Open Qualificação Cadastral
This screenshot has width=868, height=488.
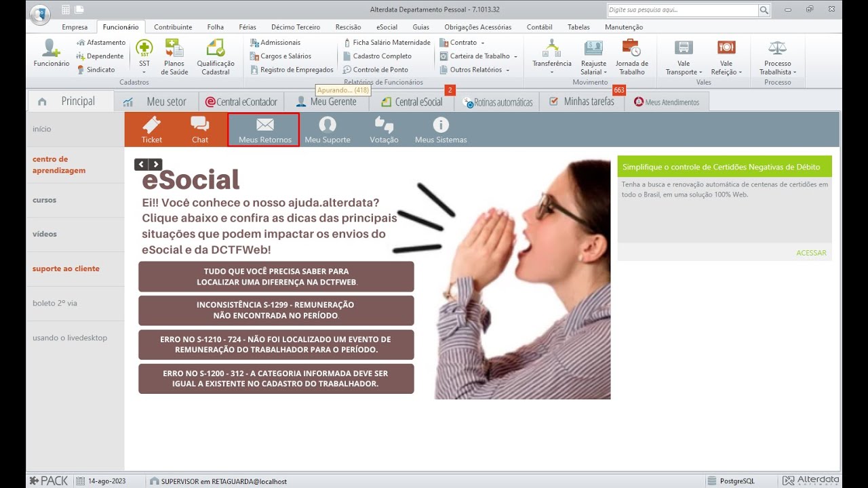[216, 57]
